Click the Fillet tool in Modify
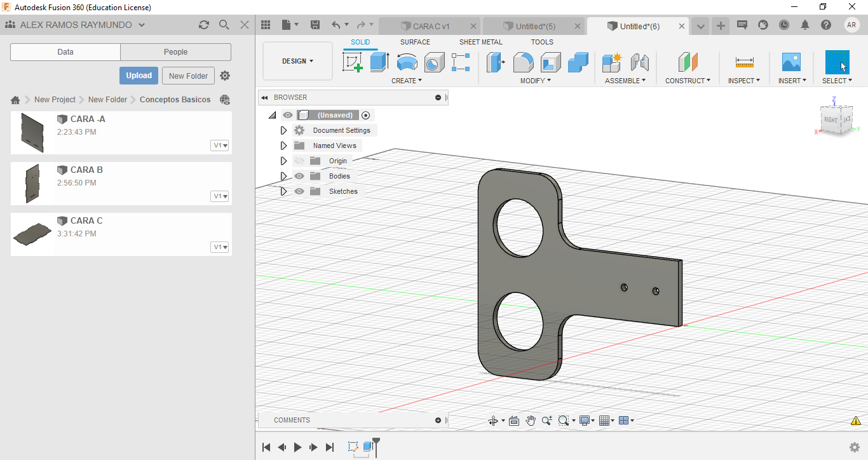The width and height of the screenshot is (868, 460). (523, 62)
